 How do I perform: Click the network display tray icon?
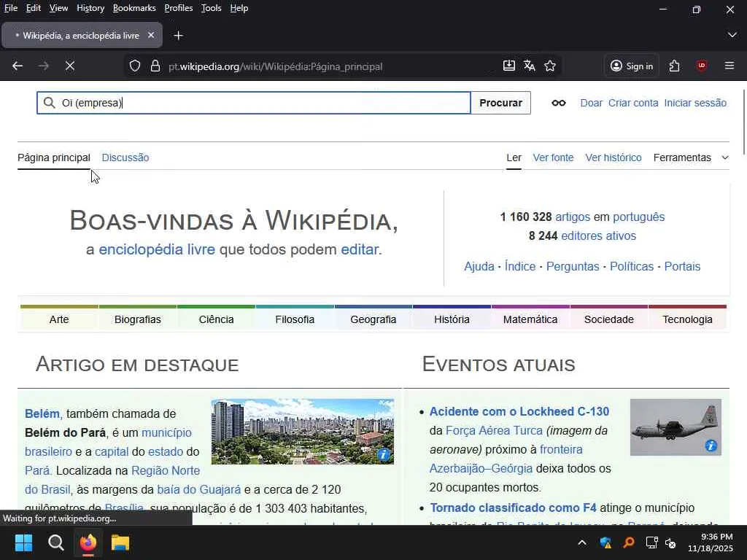coord(651,542)
